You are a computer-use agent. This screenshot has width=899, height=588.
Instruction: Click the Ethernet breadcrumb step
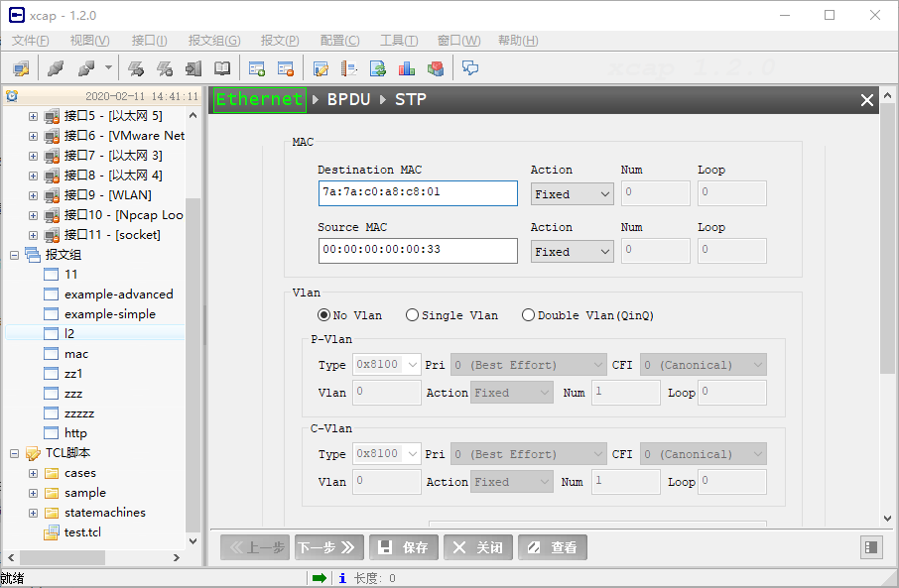tap(259, 100)
